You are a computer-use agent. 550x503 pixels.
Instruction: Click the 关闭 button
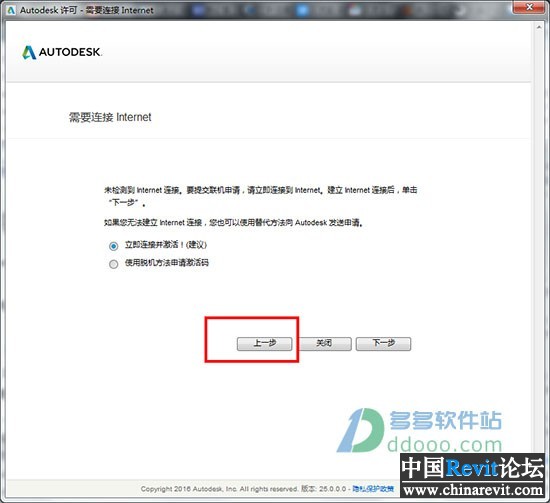click(x=324, y=343)
